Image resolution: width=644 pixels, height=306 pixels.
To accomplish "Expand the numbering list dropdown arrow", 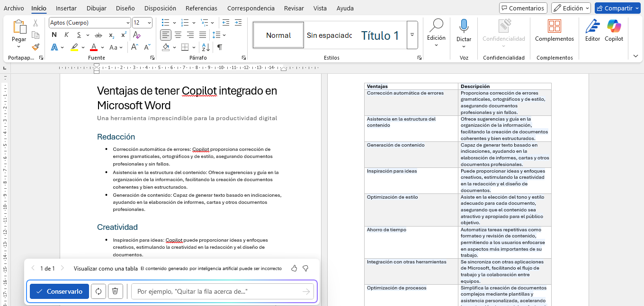I will (x=194, y=23).
